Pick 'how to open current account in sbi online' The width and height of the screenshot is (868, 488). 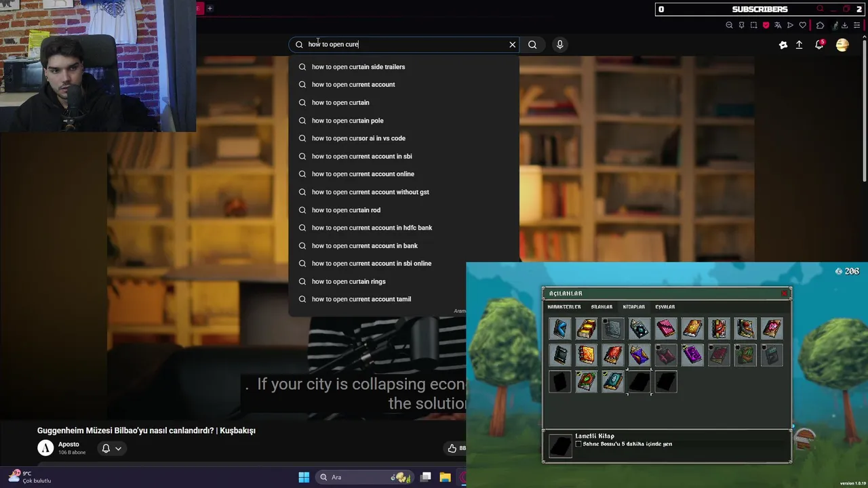403,264
